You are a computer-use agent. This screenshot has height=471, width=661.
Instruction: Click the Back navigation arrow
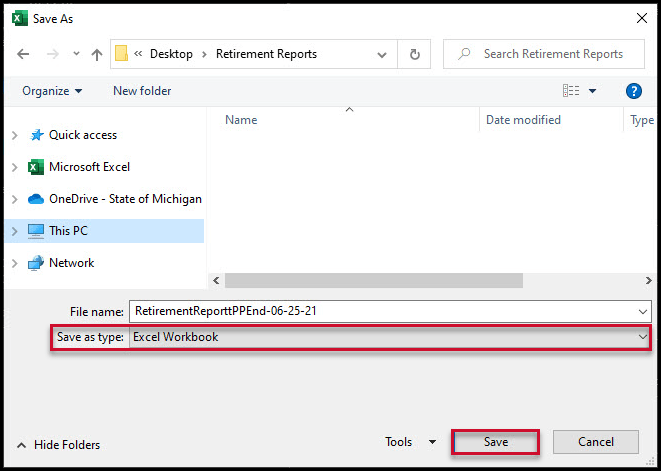point(23,54)
